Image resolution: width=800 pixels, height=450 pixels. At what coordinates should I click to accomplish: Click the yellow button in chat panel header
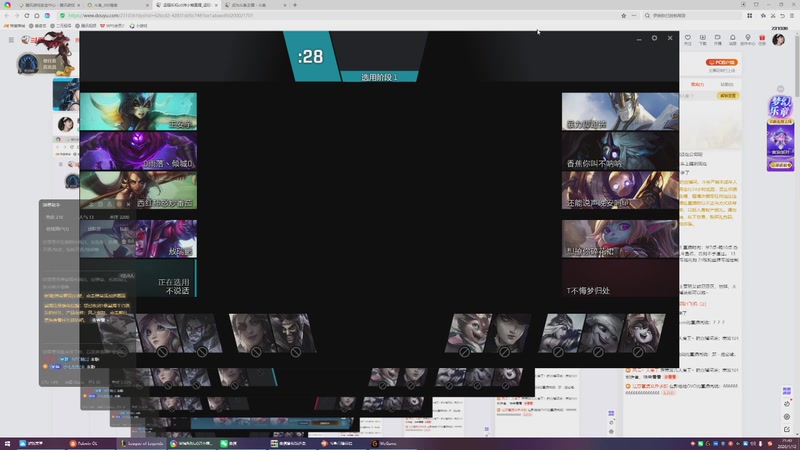[x=728, y=95]
